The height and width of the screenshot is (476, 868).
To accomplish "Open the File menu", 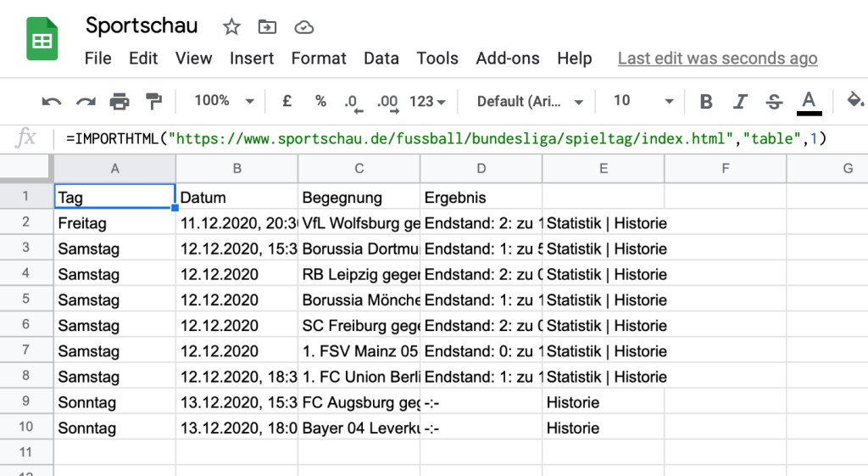I will pos(98,59).
